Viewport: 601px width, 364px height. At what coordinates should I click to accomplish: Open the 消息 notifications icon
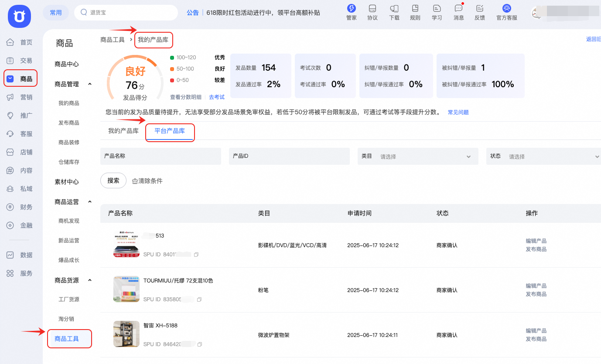(x=458, y=8)
